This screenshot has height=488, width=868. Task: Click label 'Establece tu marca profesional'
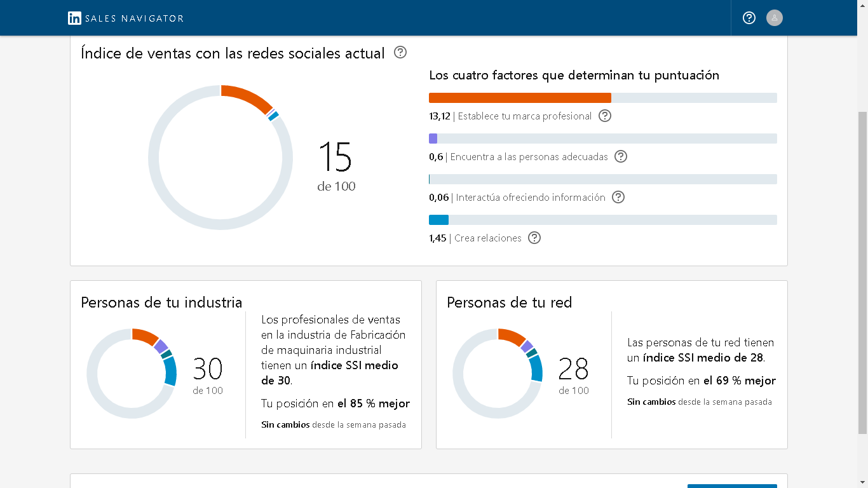525,116
